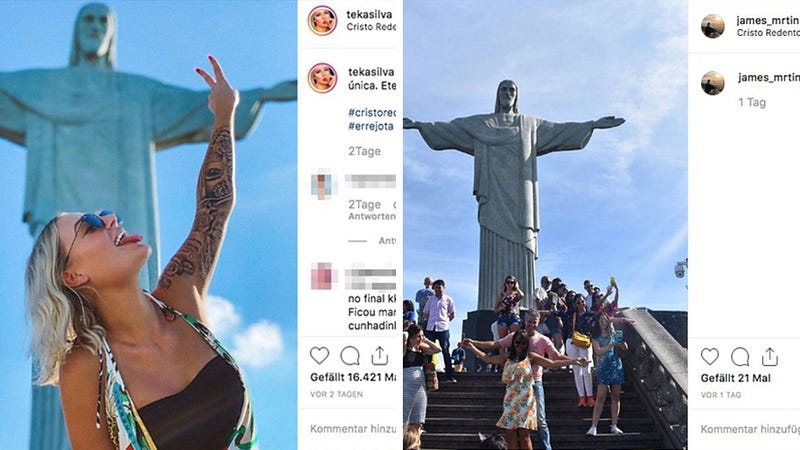Share tekasilva post via upload icon
Image resolution: width=800 pixels, height=450 pixels.
[380, 356]
